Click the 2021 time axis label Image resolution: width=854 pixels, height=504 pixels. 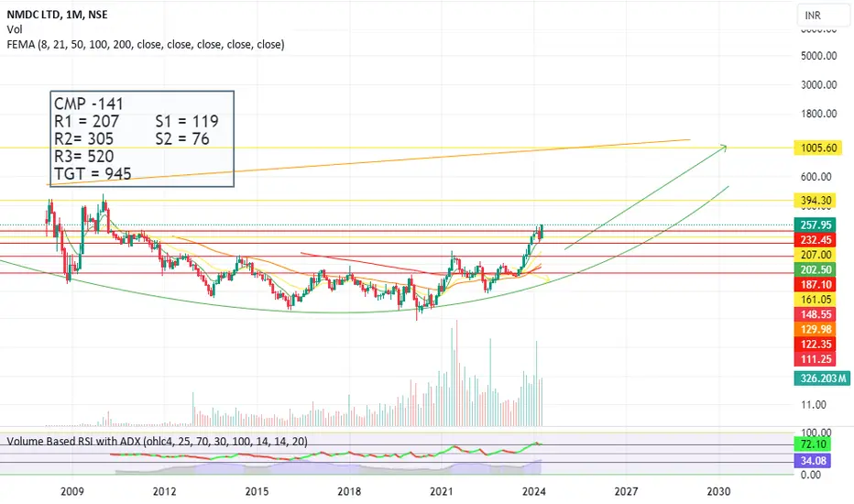tap(441, 491)
